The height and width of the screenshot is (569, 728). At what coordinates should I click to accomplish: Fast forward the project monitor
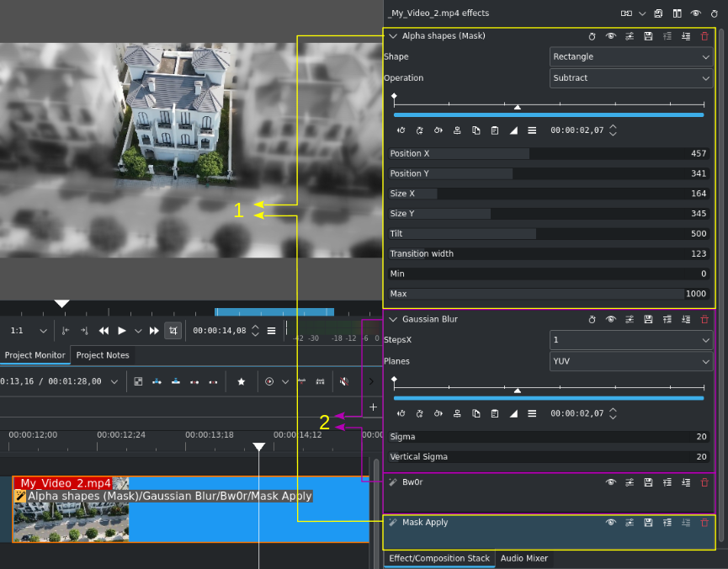pyautogui.click(x=154, y=331)
